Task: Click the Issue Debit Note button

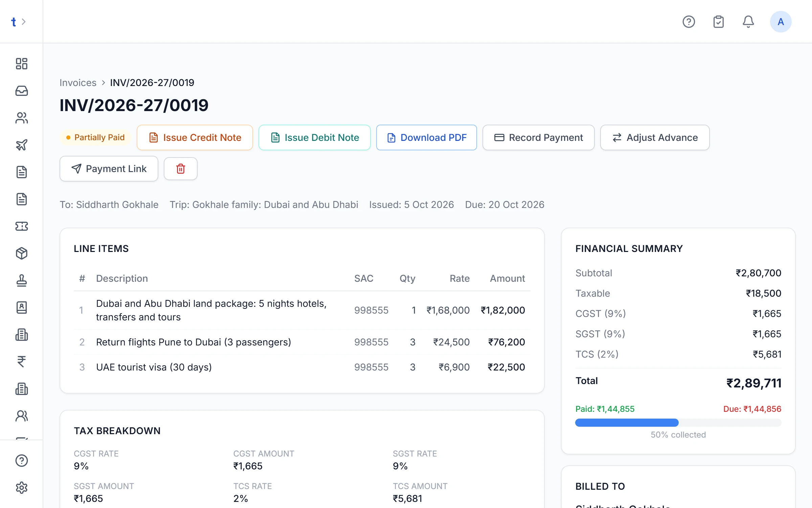Action: point(315,137)
